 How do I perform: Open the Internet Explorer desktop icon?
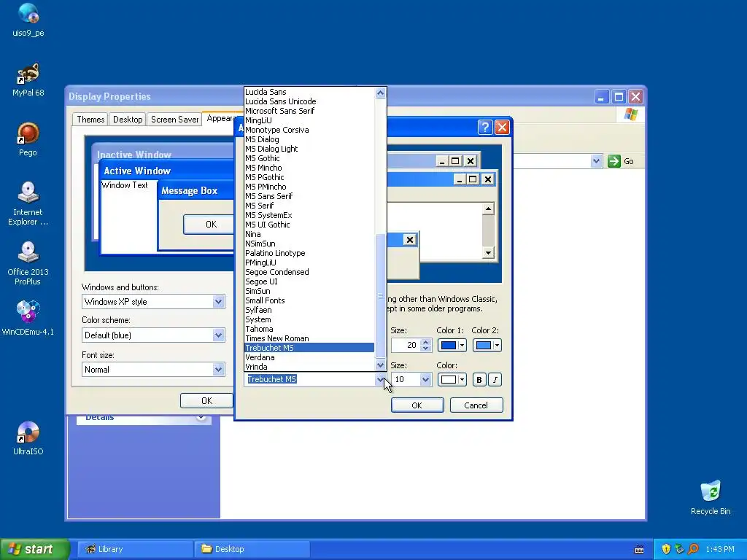pyautogui.click(x=28, y=204)
